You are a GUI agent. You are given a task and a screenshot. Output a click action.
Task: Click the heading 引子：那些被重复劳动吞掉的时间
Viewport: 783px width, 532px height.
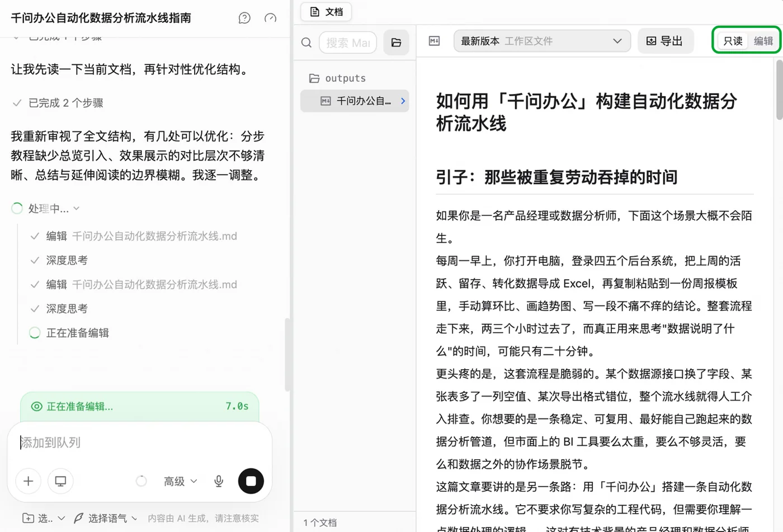556,177
